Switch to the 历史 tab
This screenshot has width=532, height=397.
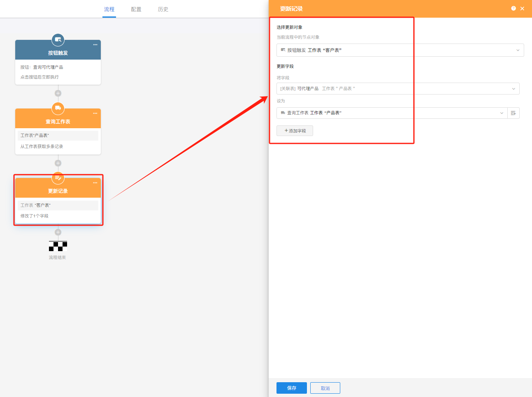click(x=163, y=9)
